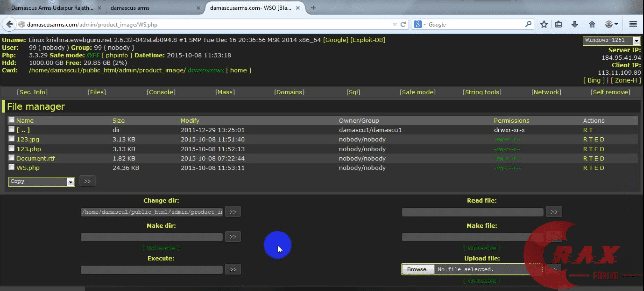Open the address bar history dropdown arrow
The height and width of the screenshot is (291, 644).
click(x=394, y=24)
